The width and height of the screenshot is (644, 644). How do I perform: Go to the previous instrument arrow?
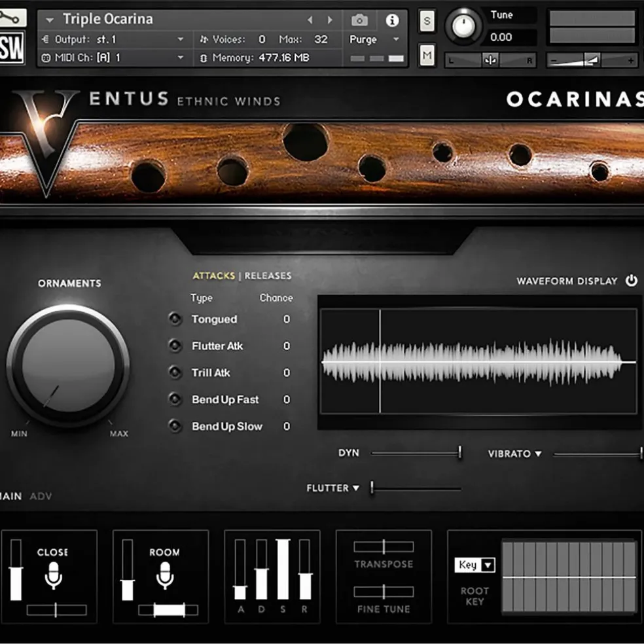click(310, 20)
